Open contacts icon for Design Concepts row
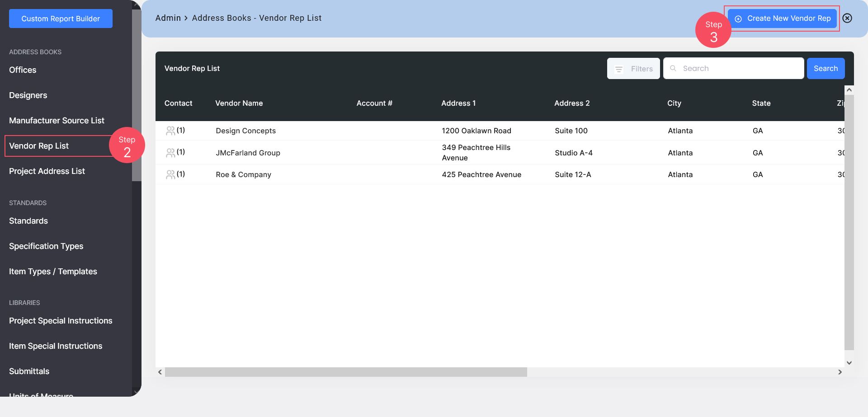 (x=170, y=131)
